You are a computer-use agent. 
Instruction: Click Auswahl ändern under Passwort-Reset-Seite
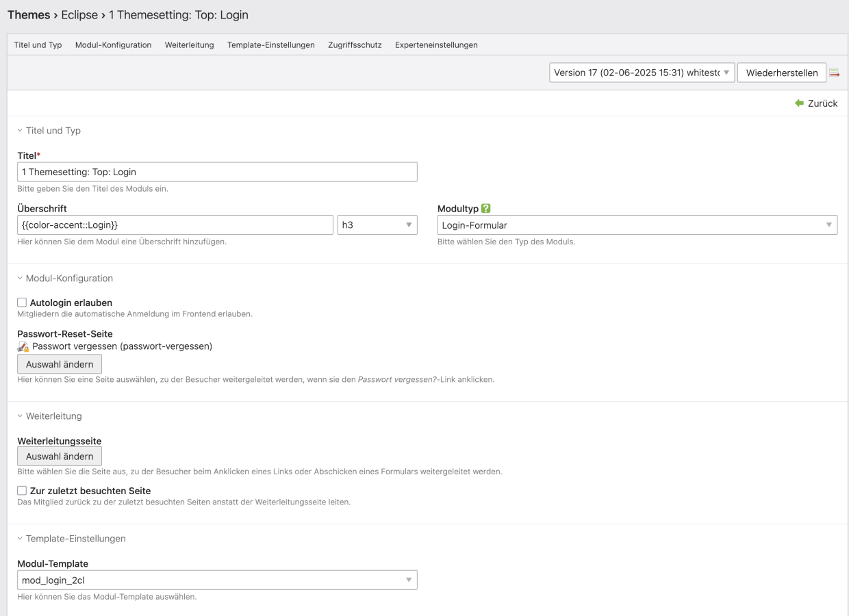(x=60, y=364)
